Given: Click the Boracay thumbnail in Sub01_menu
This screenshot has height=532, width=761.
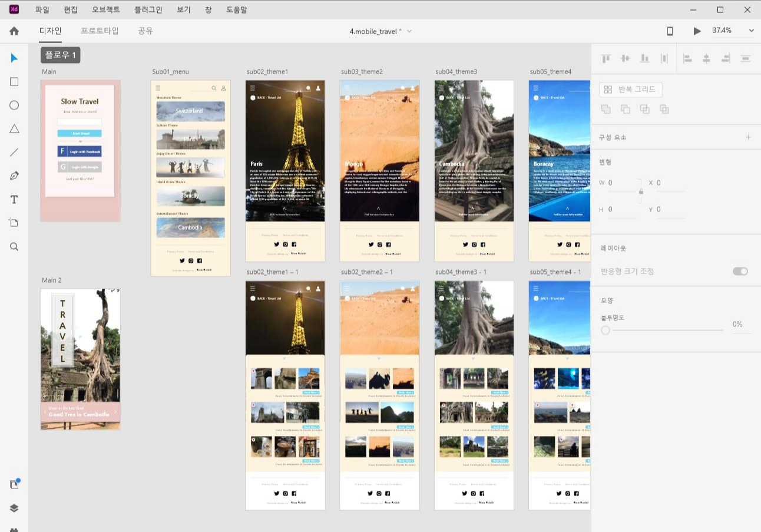Looking at the screenshot, I should click(190, 196).
